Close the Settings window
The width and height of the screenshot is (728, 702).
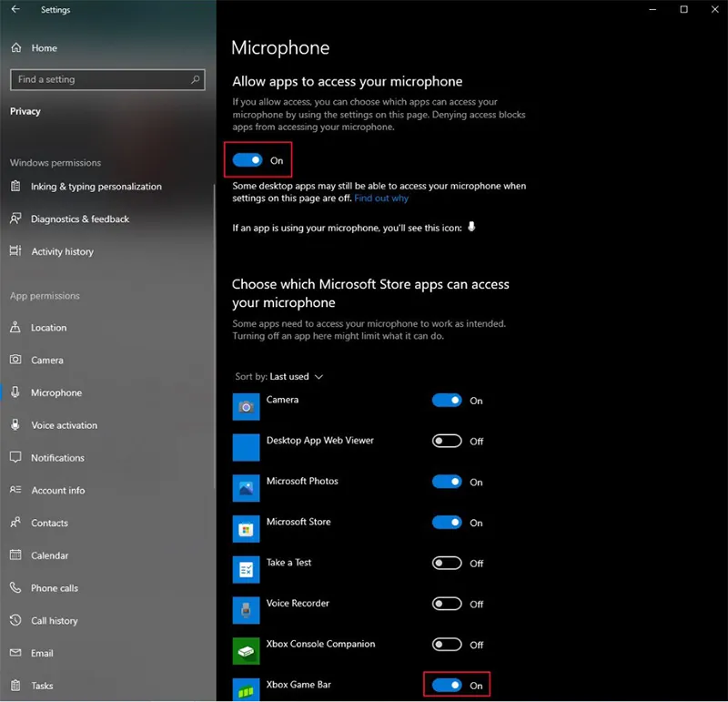(714, 9)
